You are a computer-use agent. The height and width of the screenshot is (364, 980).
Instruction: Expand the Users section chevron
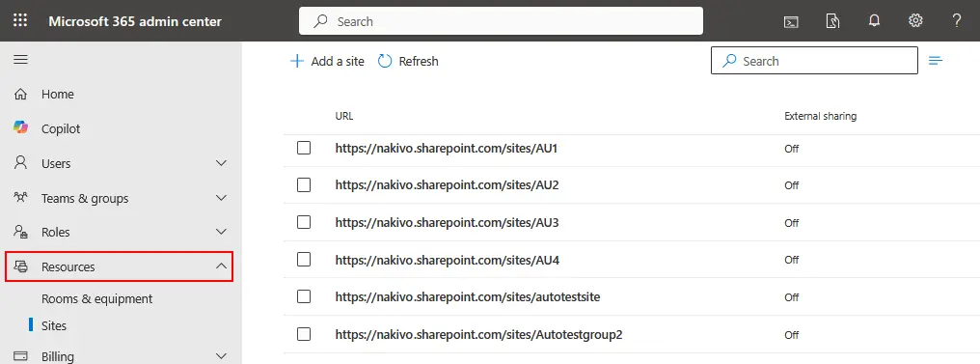click(221, 163)
